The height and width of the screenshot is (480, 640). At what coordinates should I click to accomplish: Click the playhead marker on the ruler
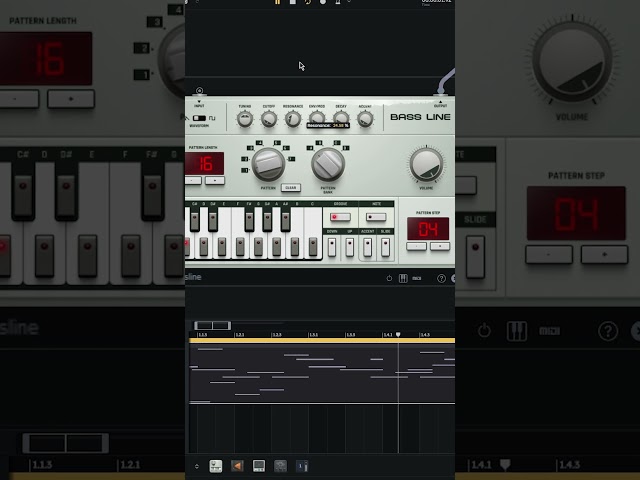pyautogui.click(x=398, y=335)
